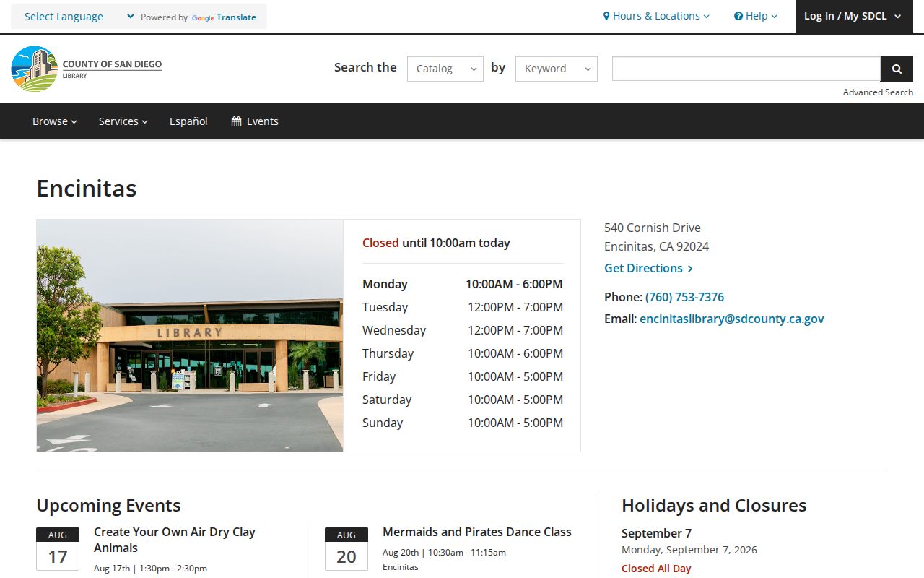Image resolution: width=924 pixels, height=578 pixels.
Task: Click the encinitaslibrary@sdcounty.ca.gov email link
Action: pos(732,319)
